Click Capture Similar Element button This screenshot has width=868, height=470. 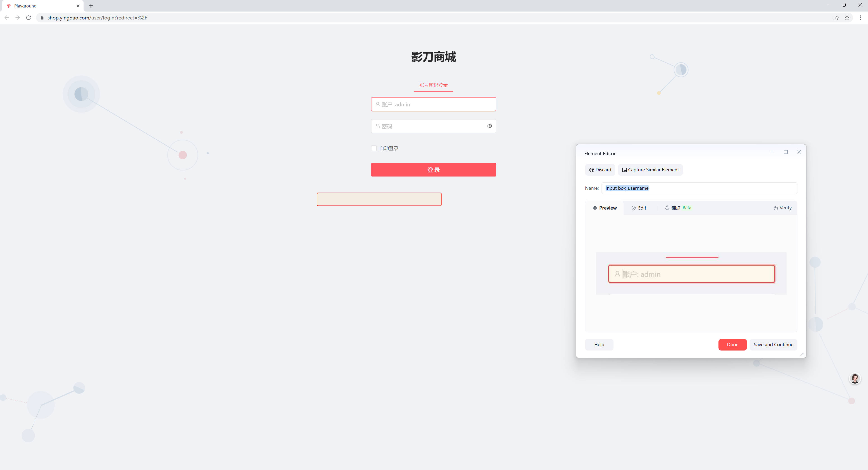[650, 169]
